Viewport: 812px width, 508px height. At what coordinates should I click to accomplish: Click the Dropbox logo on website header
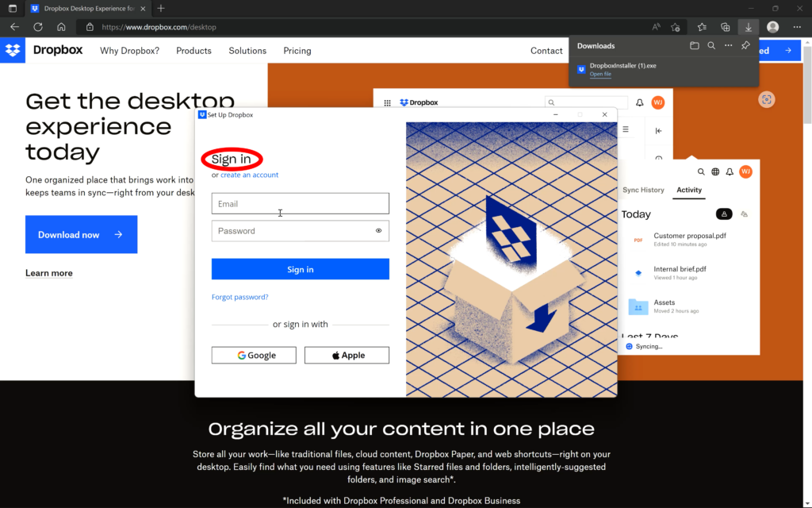(13, 50)
